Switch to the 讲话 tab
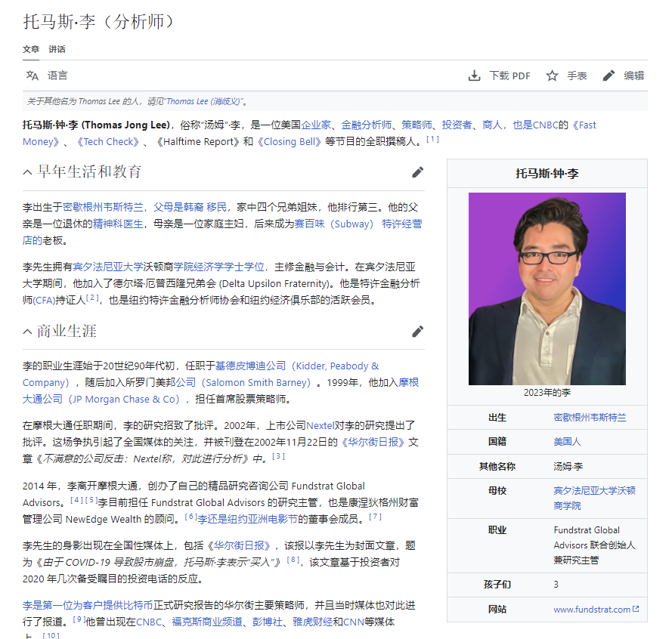This screenshot has width=672, height=639. (56, 49)
